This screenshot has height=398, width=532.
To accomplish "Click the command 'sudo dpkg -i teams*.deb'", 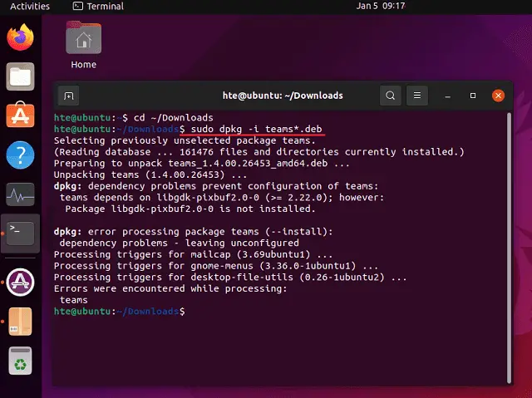I will [x=256, y=129].
